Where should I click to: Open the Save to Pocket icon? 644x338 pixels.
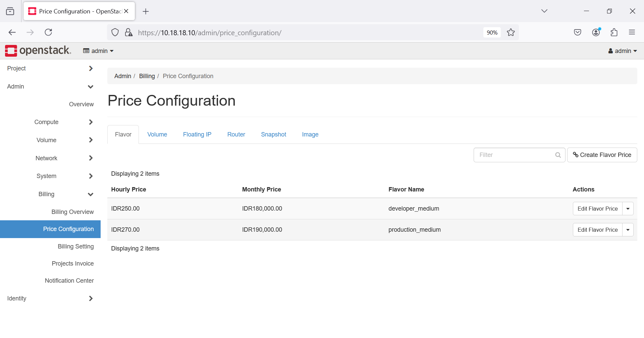click(577, 33)
